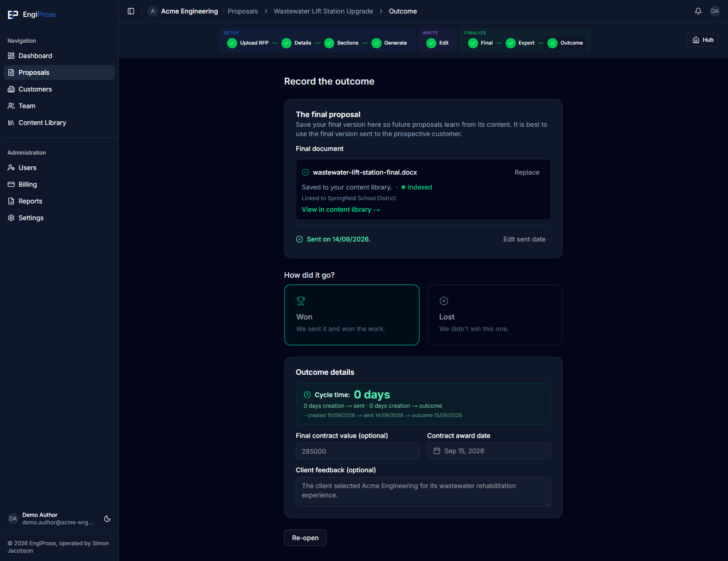Click the wastewater-lift-station-final.docx filename
This screenshot has height=561, width=728.
tap(365, 172)
